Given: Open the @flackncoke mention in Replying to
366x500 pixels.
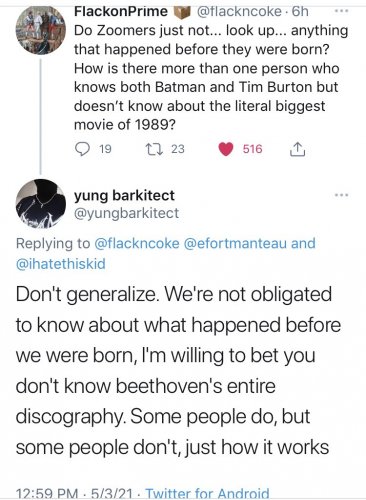Looking at the screenshot, I should coord(137,243).
